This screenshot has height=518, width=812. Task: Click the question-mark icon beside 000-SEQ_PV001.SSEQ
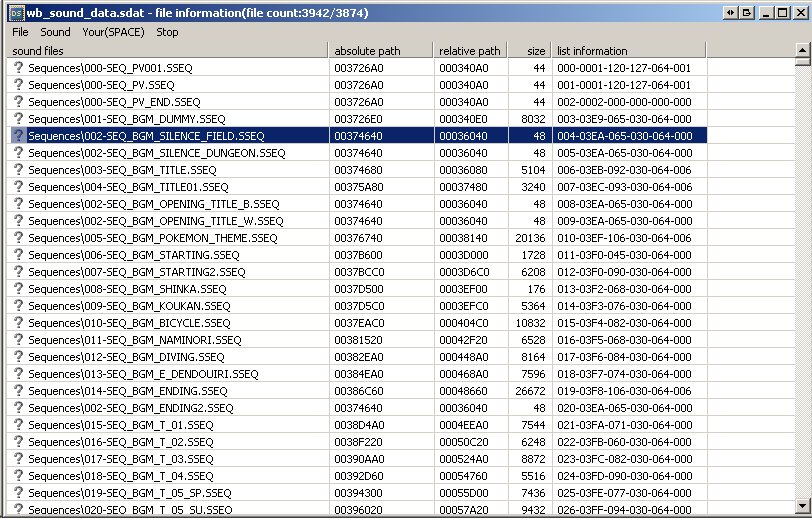(17, 67)
